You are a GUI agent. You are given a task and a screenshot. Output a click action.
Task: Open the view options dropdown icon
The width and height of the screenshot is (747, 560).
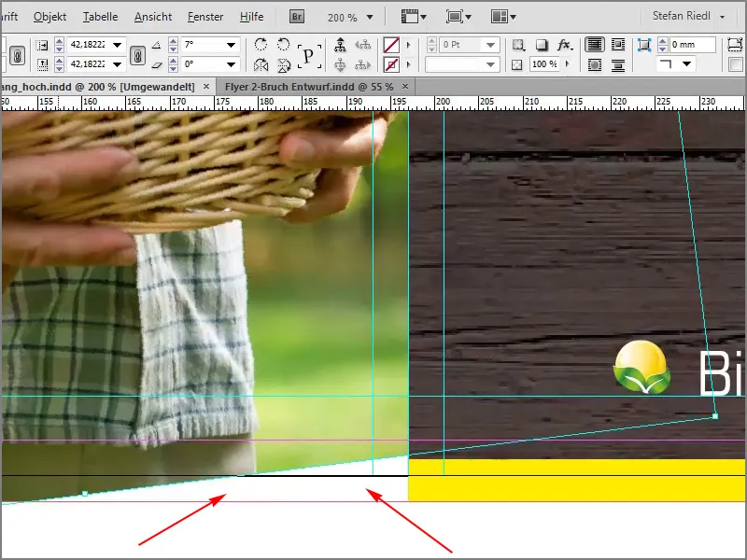point(414,17)
